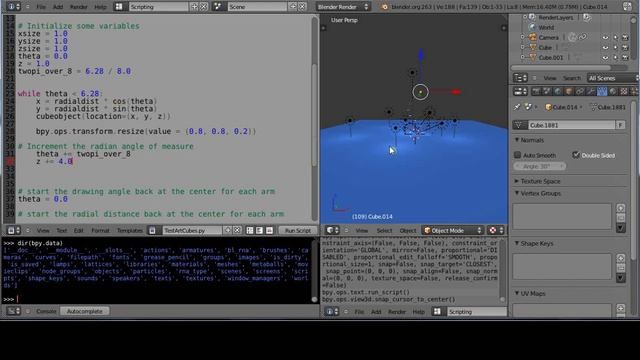Click the Autocomplete button in the console

(84, 311)
